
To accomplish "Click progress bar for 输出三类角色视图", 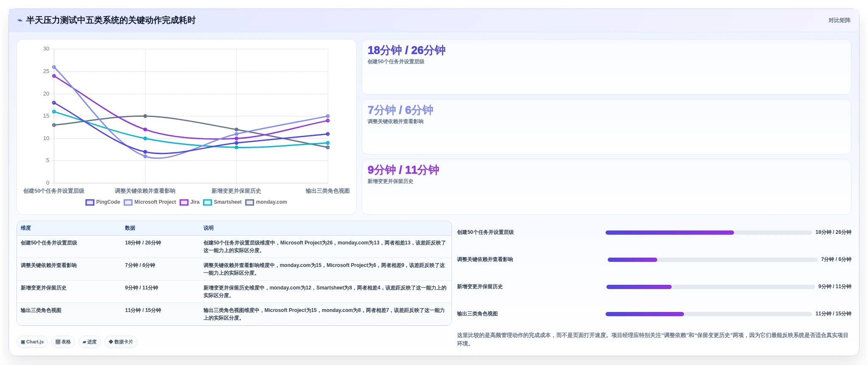I will 709,314.
